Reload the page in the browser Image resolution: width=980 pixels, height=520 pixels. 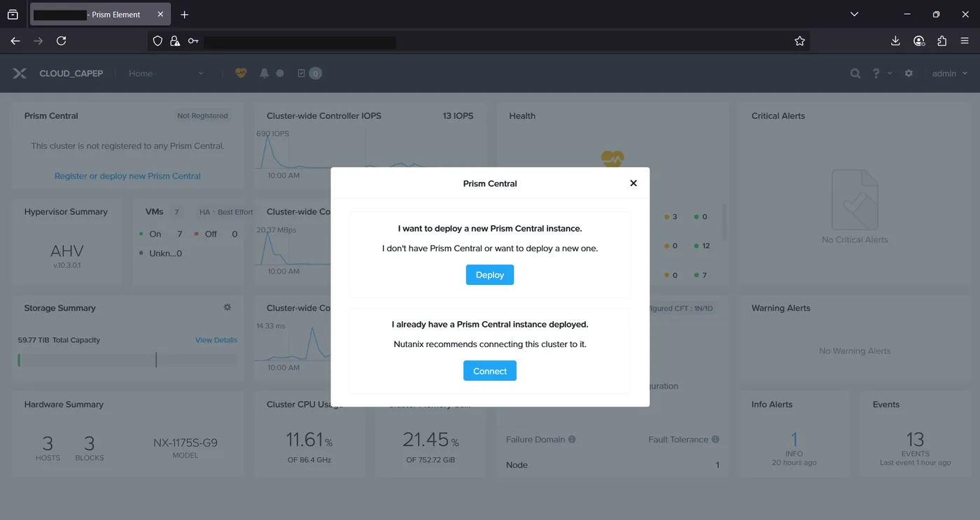62,41
